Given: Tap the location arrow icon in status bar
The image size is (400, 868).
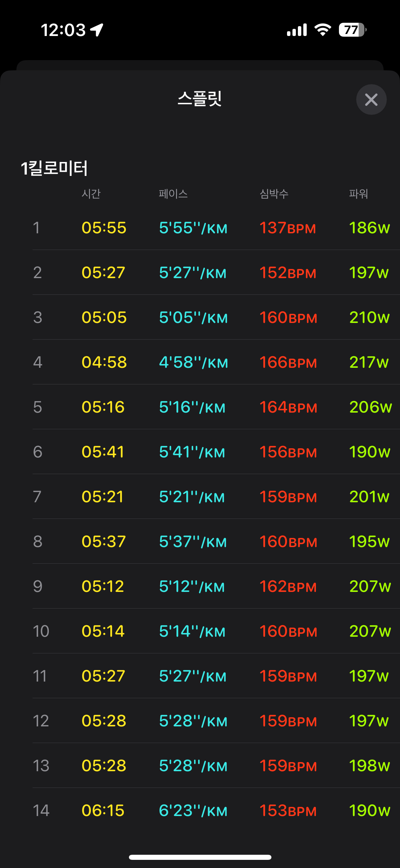Looking at the screenshot, I should 97,30.
